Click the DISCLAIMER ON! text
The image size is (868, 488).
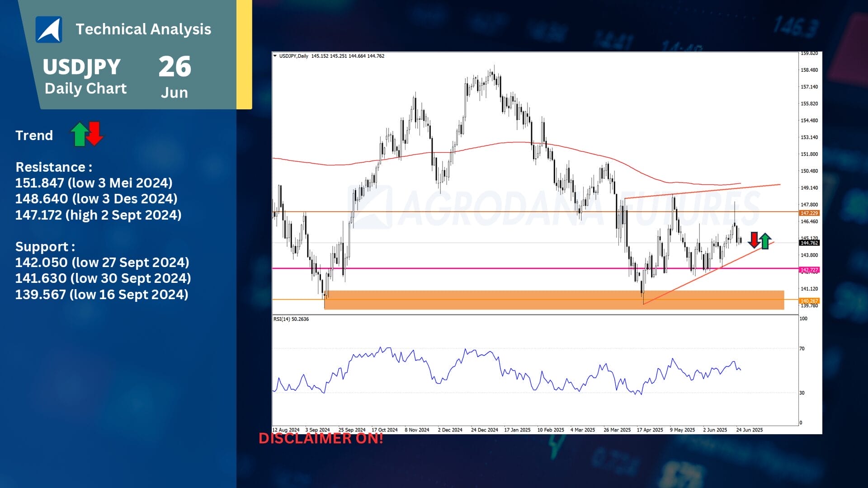(321, 438)
